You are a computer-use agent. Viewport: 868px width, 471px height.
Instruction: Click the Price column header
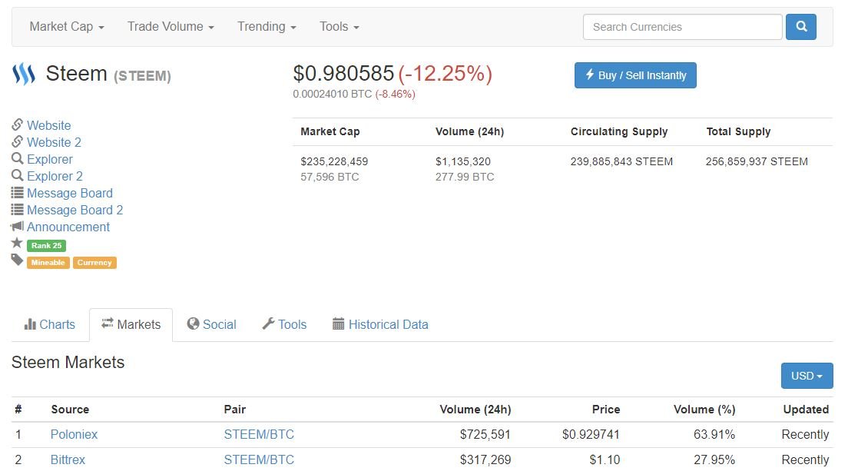pyautogui.click(x=605, y=410)
